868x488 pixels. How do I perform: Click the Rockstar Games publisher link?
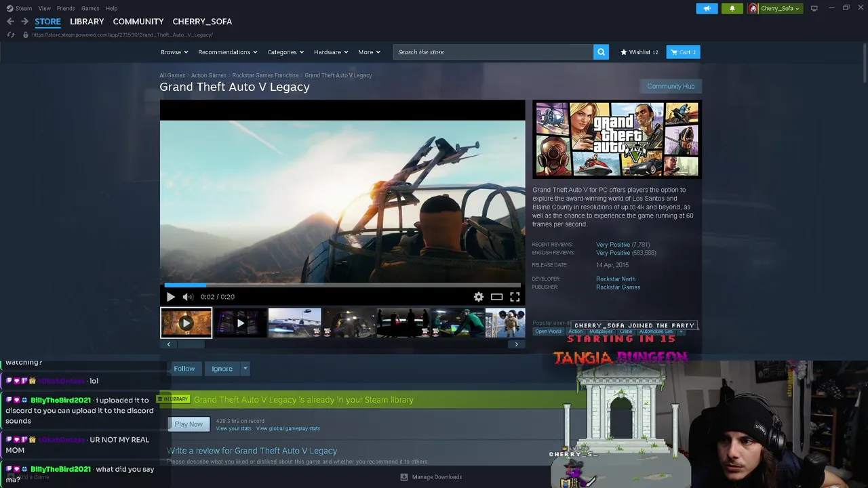click(x=618, y=287)
